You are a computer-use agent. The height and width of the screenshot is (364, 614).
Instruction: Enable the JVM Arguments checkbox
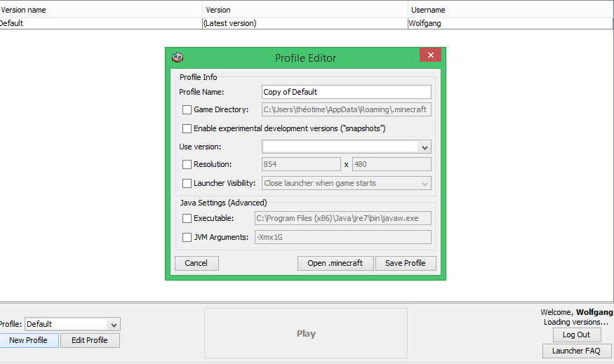pos(187,237)
